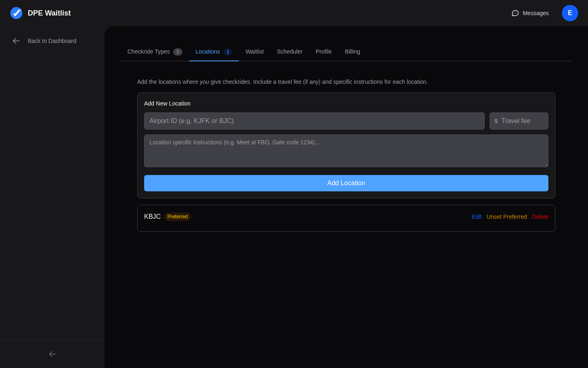This screenshot has height=368, width=588.
Task: Click the DPE Waitlist checkmark logo
Action: (x=16, y=13)
